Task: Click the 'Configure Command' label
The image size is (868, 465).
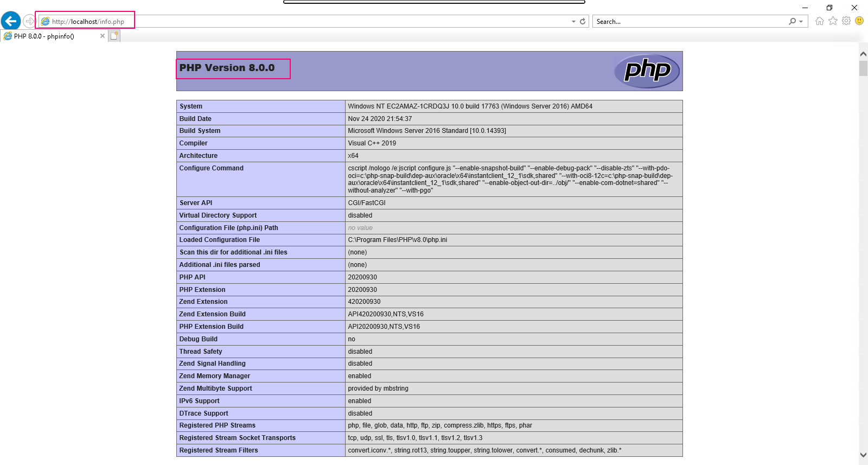Action: 211,168
